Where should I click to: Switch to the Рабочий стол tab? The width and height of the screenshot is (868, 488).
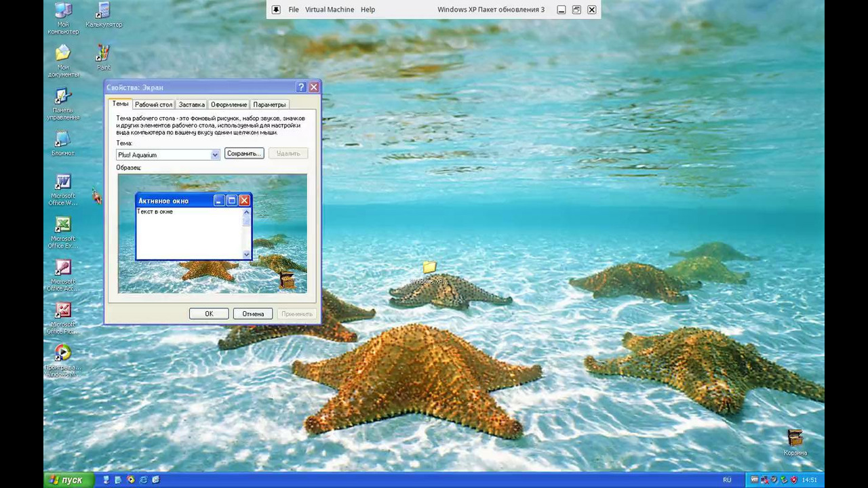point(153,104)
